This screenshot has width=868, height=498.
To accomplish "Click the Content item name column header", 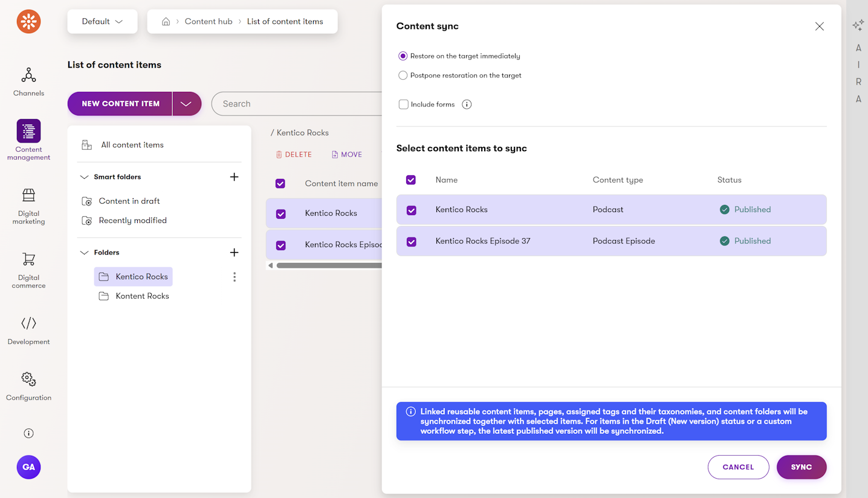I will point(342,184).
